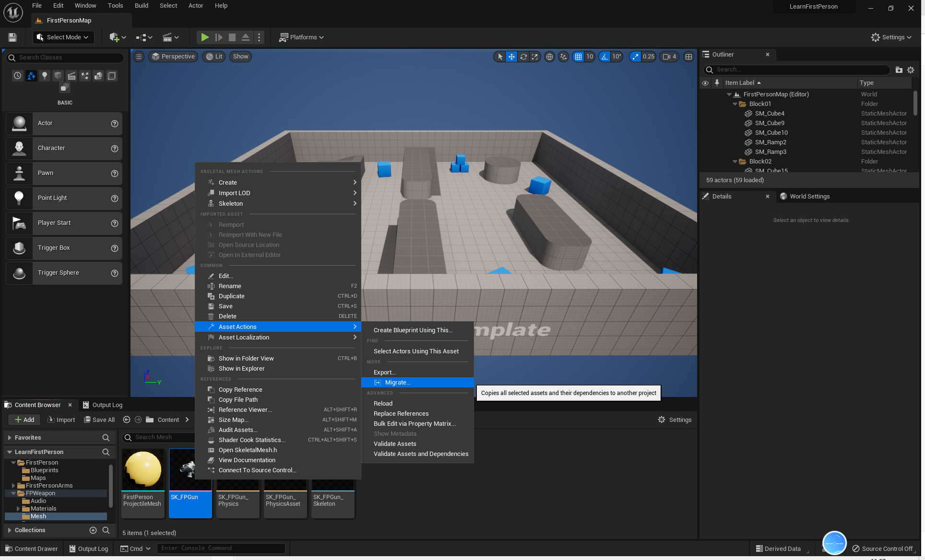The height and width of the screenshot is (560, 925).
Task: Click the Add button in Content Browser
Action: (24, 420)
